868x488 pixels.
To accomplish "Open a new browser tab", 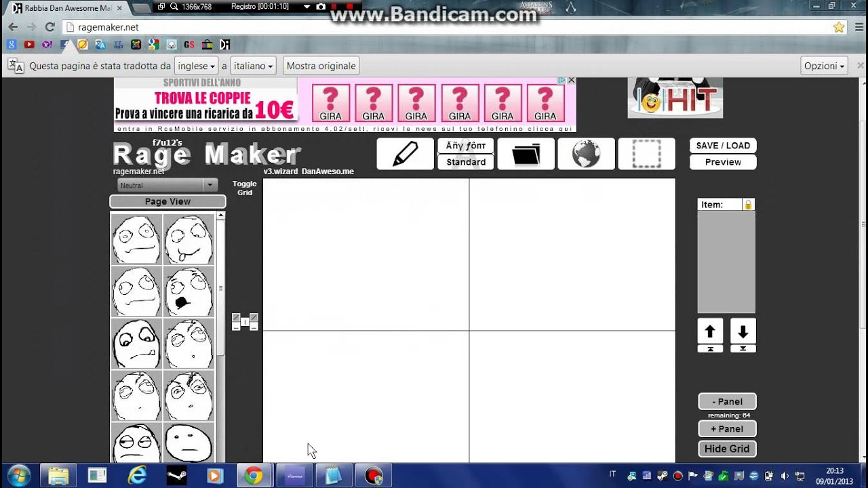I will pos(141,8).
